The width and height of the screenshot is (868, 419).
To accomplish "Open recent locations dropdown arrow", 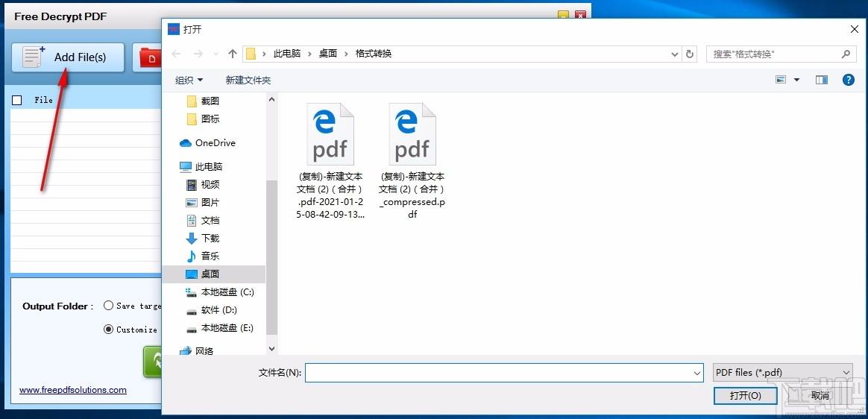I will pos(215,54).
